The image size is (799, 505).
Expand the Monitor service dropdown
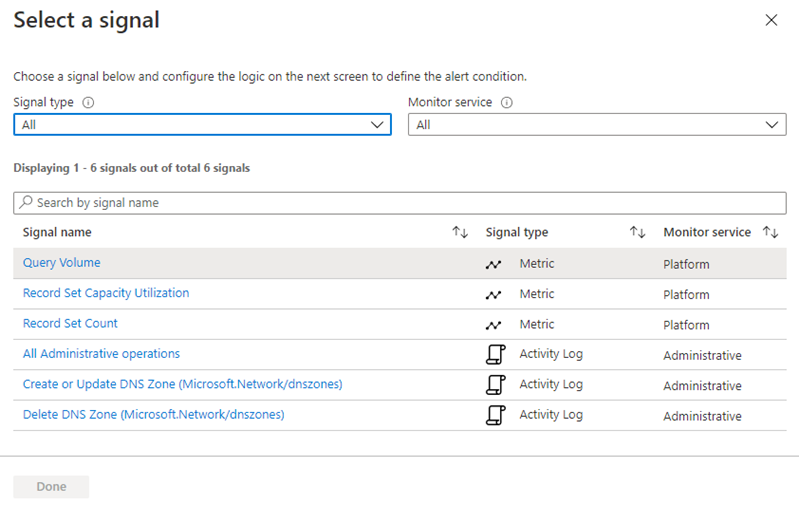tap(597, 125)
